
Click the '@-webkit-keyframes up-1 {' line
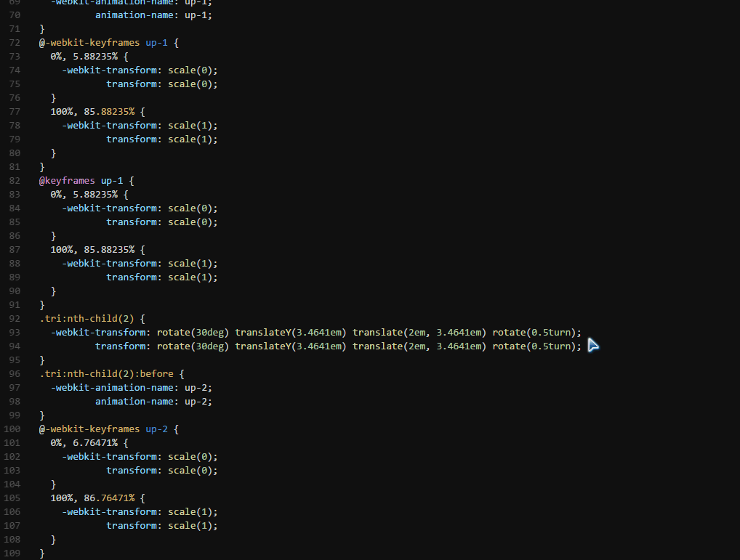(109, 42)
